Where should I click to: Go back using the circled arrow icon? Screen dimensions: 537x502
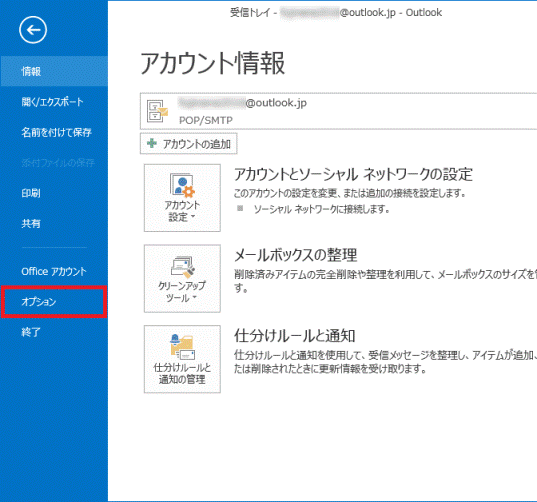(33, 30)
